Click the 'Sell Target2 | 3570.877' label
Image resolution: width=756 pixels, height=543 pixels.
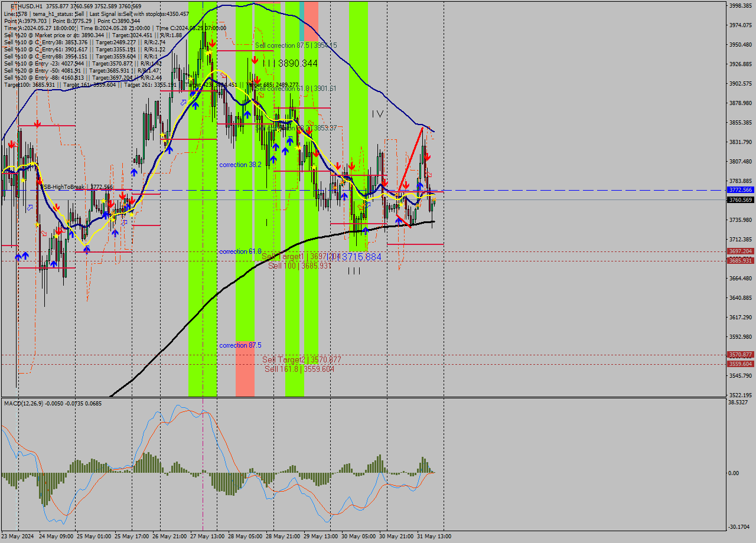tap(302, 359)
